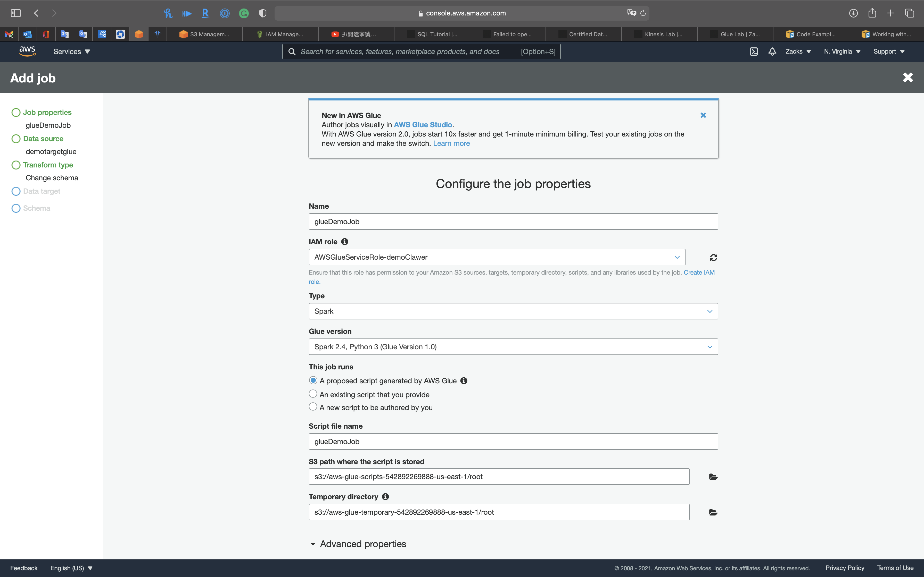
Task: Select proposed script generated by AWS Glue
Action: pyautogui.click(x=313, y=380)
